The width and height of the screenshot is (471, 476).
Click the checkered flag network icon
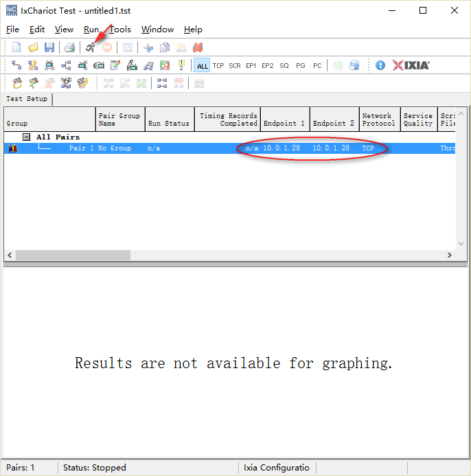pyautogui.click(x=66, y=83)
